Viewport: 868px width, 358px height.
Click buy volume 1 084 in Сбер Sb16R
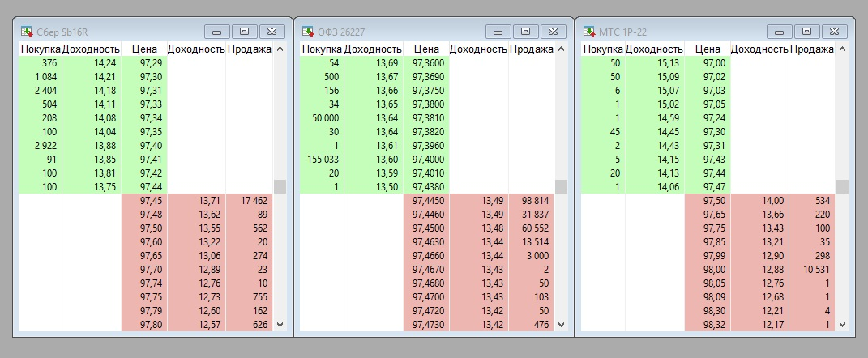[46, 77]
